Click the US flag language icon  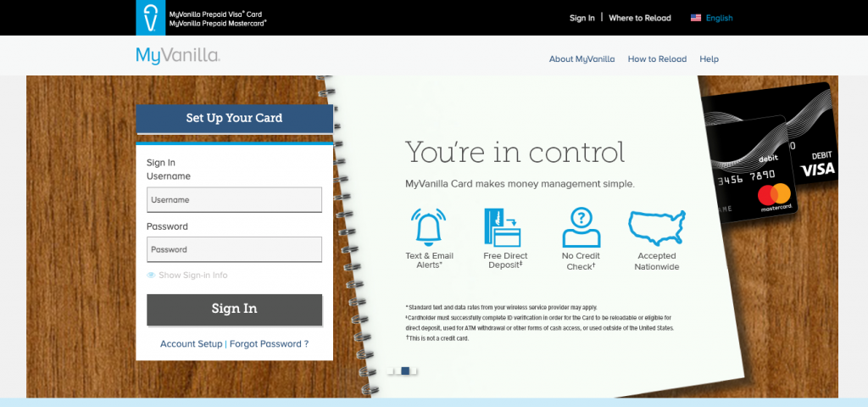(696, 18)
